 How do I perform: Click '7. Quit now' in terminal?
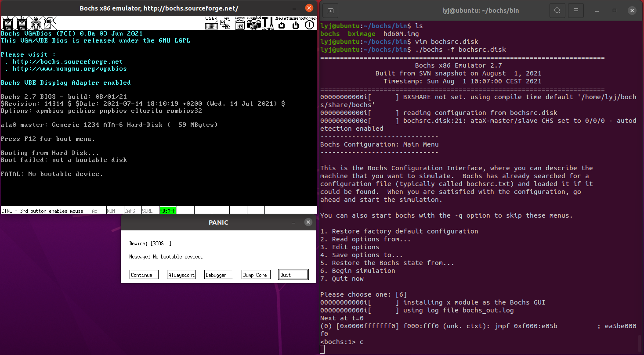click(x=342, y=279)
